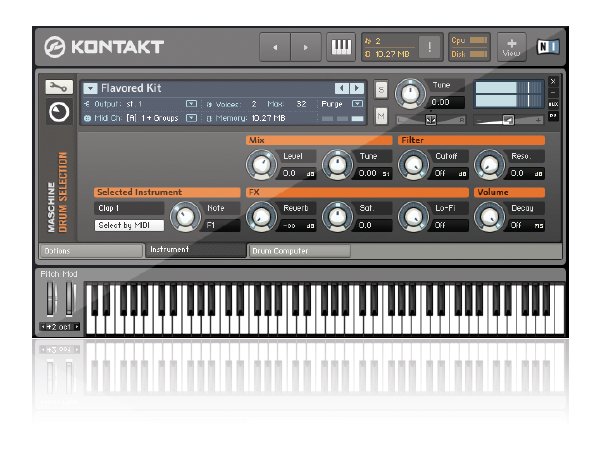Go to previous instrument with left arrow in header

275,47
